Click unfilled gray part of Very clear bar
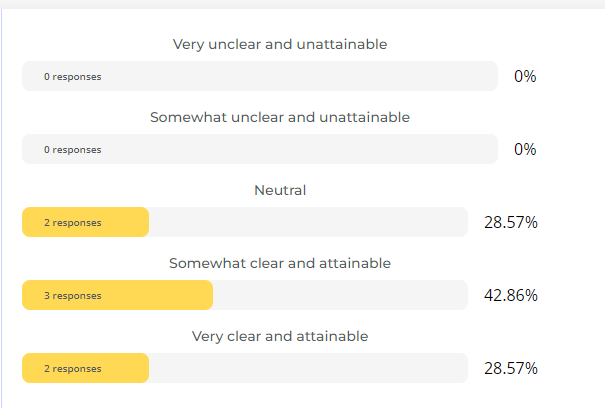Viewport: 605px width, 408px height. (308, 369)
